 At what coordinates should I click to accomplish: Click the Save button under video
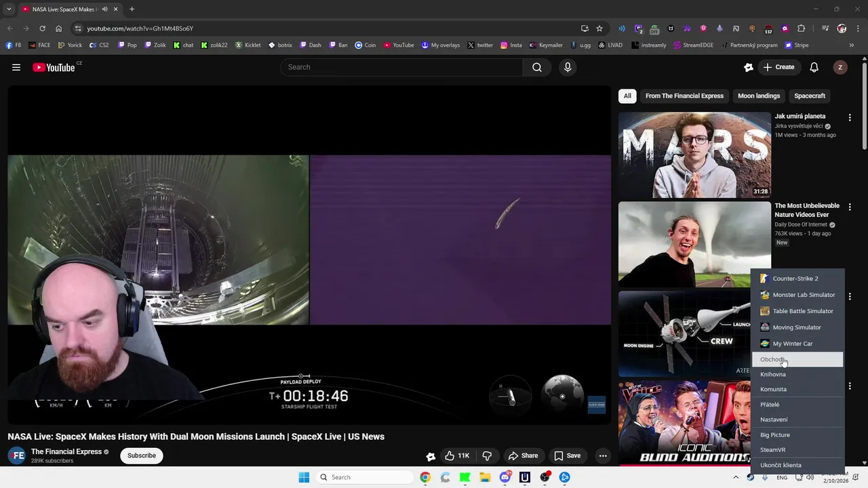568,455
